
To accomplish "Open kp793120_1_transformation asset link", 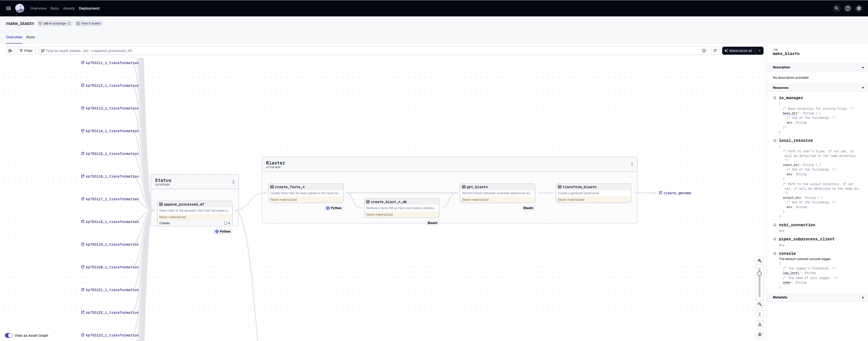I will pos(110,267).
